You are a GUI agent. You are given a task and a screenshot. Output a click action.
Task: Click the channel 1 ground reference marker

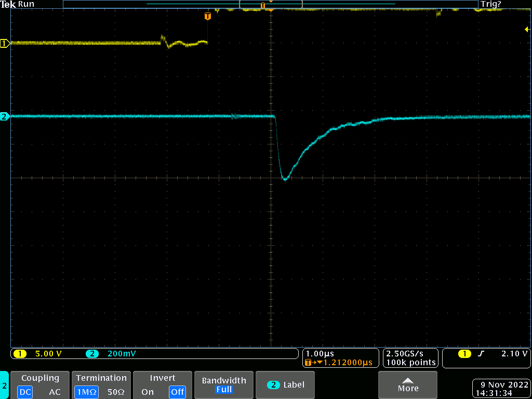pyautogui.click(x=5, y=44)
